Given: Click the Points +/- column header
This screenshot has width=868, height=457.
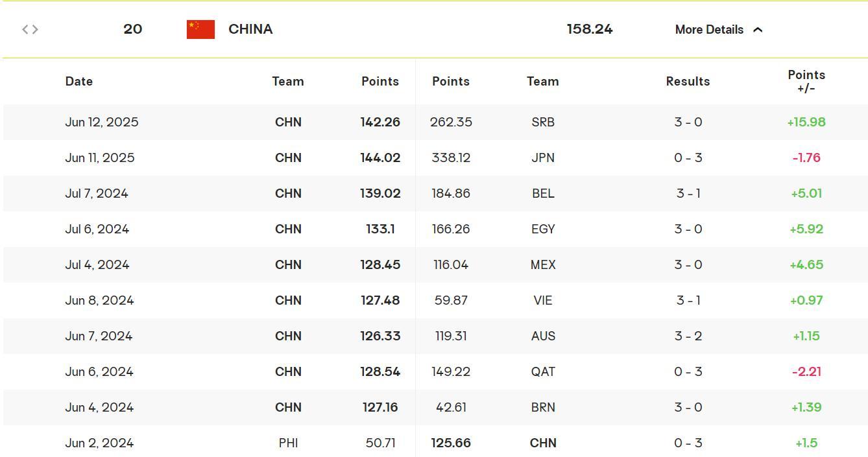Looking at the screenshot, I should [806, 81].
